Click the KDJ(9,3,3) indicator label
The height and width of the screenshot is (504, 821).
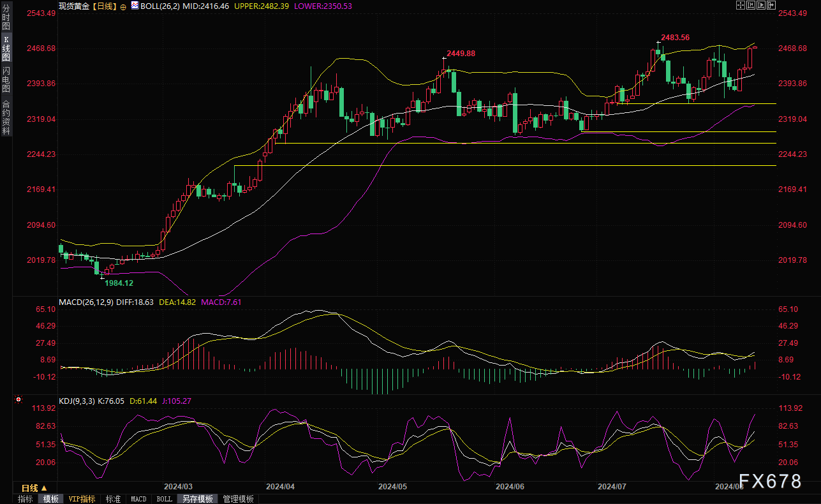77,401
